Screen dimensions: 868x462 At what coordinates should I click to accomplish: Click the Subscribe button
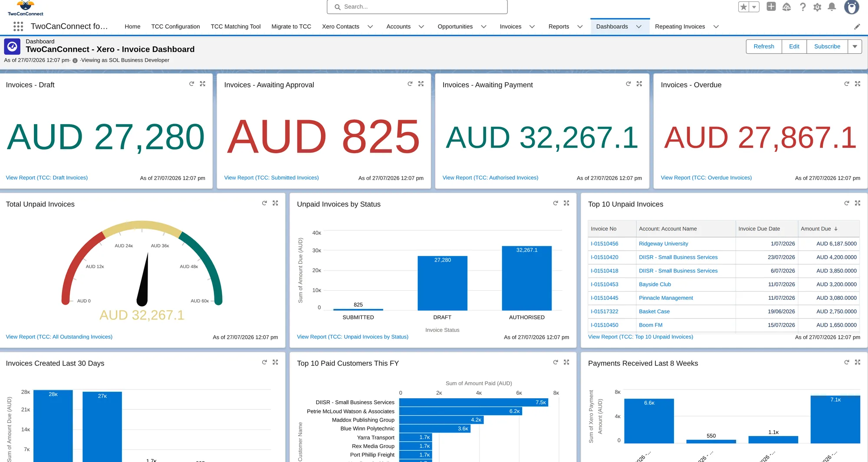827,46
